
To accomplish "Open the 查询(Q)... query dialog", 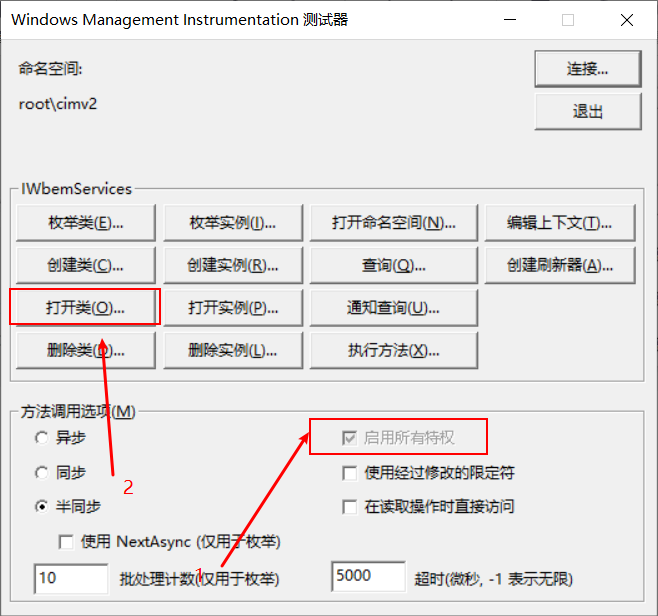I will 394,265.
